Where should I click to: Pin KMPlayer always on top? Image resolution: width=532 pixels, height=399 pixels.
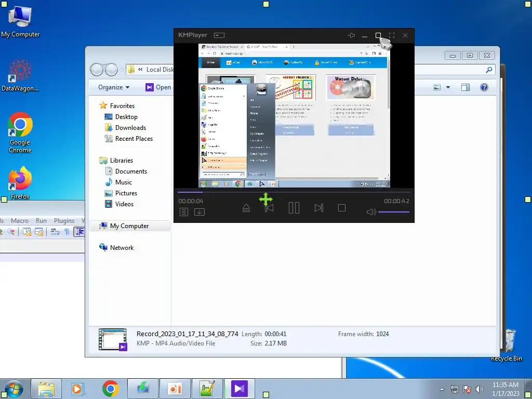click(x=351, y=35)
